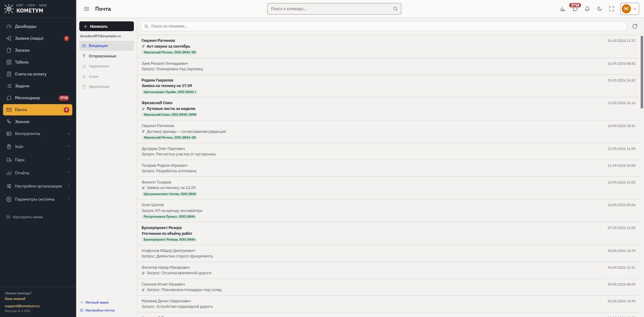Click the Личный ящик link
The width and height of the screenshot is (644, 317).
(x=95, y=302)
